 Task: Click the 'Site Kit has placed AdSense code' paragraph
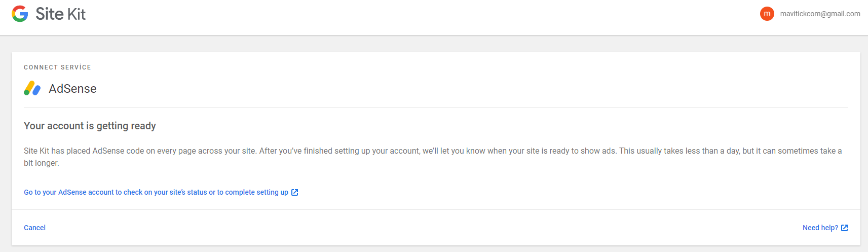pos(433,157)
